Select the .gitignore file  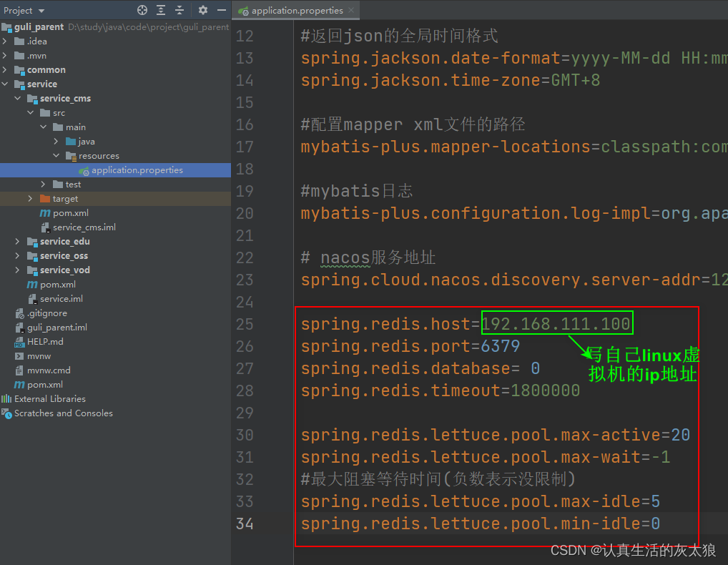tap(46, 313)
